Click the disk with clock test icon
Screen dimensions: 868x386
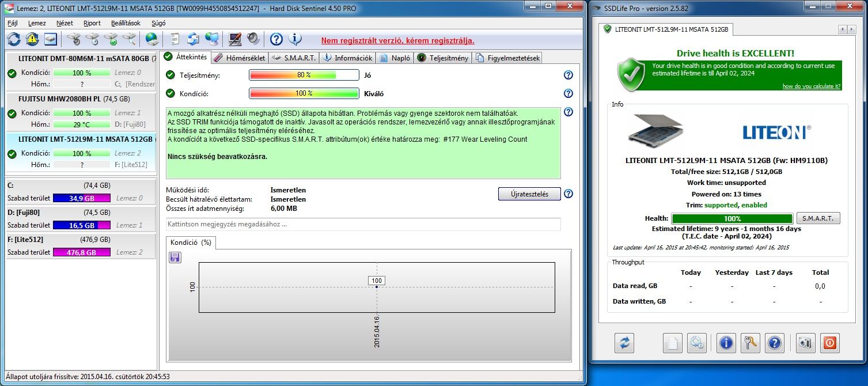(x=92, y=39)
